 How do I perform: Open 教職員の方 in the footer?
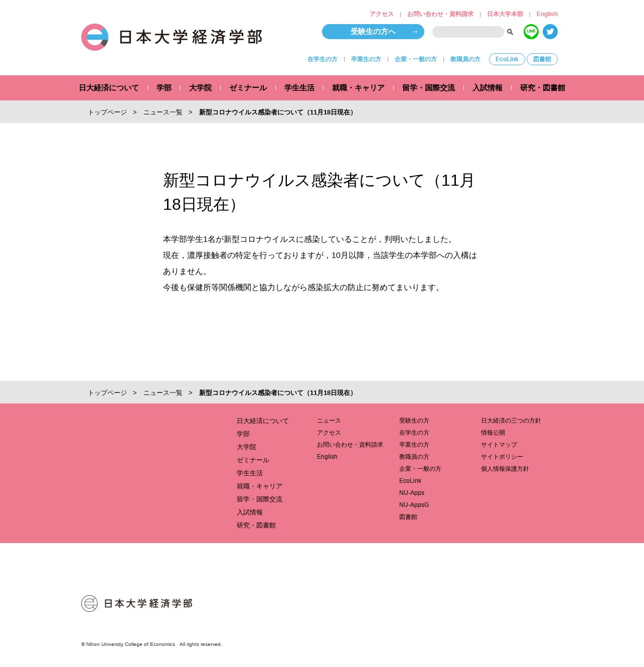414,457
